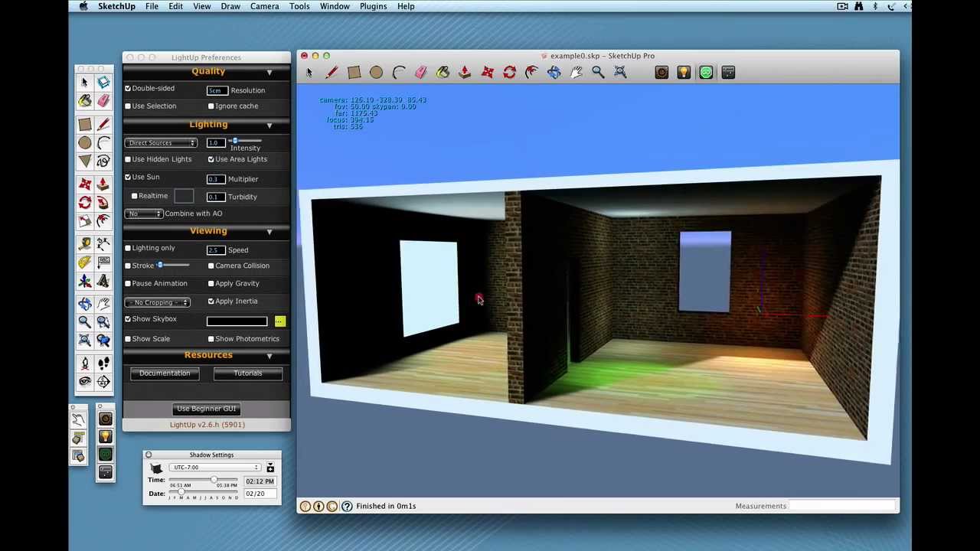
Task: Click the yellow skybox browse button
Action: 279,321
